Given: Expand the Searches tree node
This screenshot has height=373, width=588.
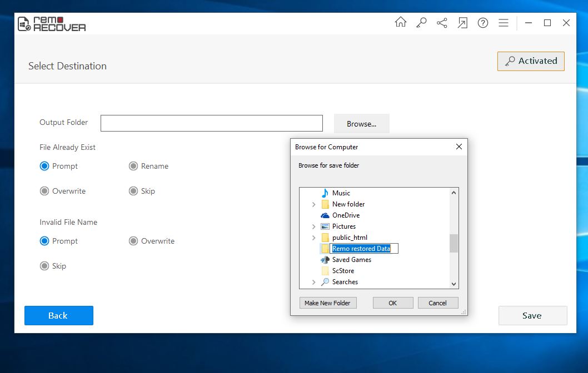Looking at the screenshot, I should pyautogui.click(x=314, y=282).
